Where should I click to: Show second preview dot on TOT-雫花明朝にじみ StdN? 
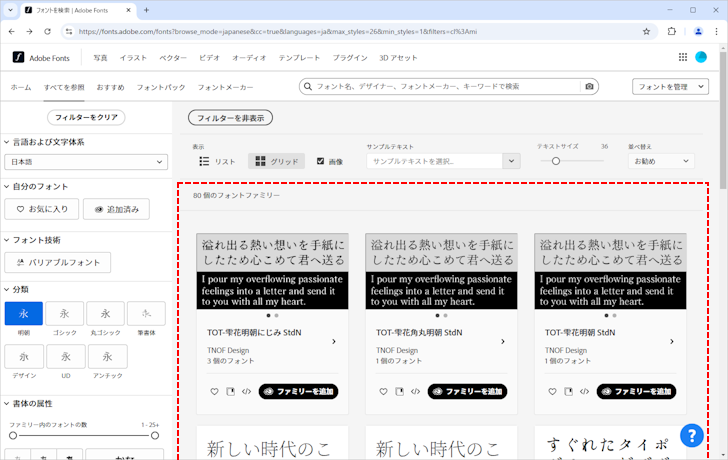tap(276, 316)
